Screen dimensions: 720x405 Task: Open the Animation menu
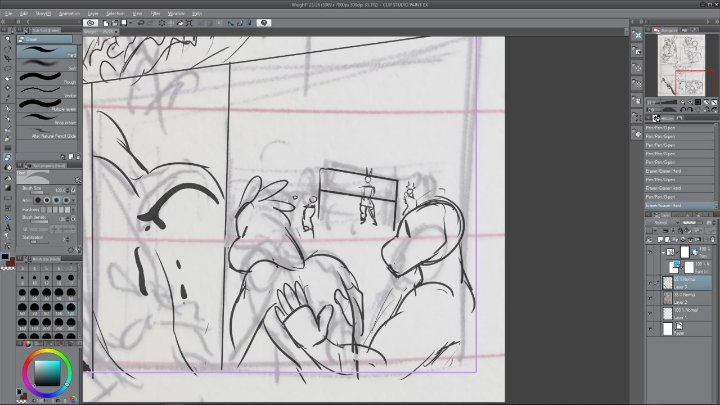tap(69, 13)
